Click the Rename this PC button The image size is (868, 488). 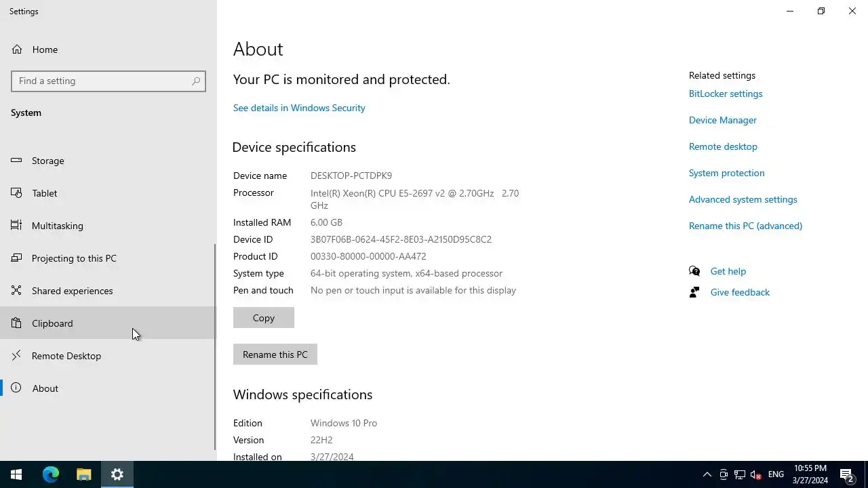click(x=275, y=354)
